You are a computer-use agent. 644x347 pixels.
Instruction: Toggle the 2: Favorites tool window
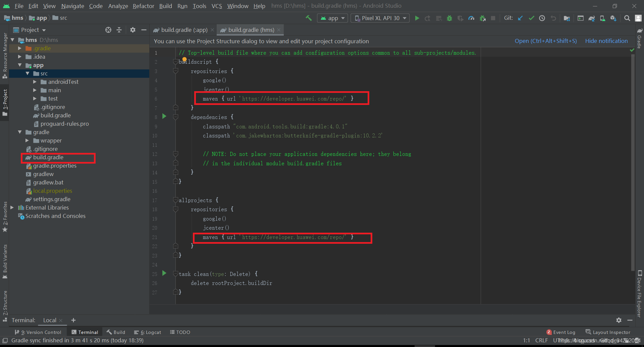pos(5,217)
